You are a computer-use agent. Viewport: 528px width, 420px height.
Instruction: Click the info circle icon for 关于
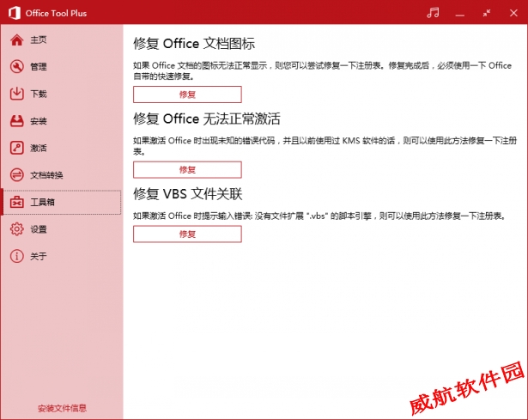16,256
